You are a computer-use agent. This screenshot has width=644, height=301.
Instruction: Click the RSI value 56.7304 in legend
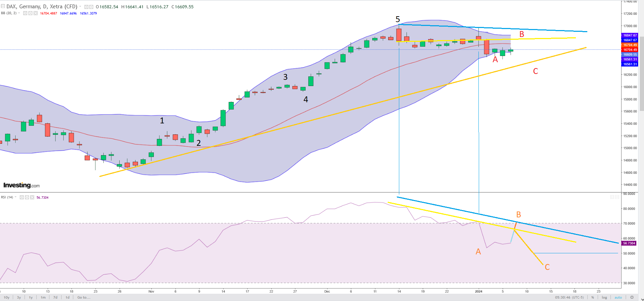click(x=43, y=197)
